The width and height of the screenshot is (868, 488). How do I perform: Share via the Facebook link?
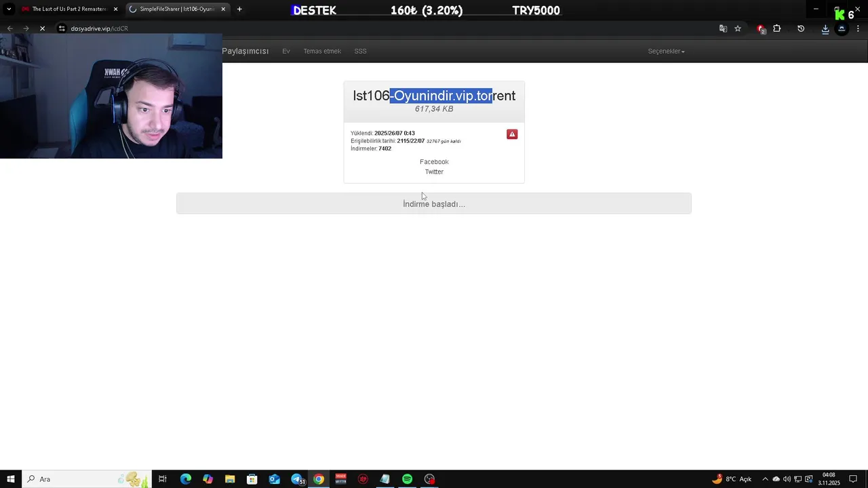pyautogui.click(x=434, y=162)
